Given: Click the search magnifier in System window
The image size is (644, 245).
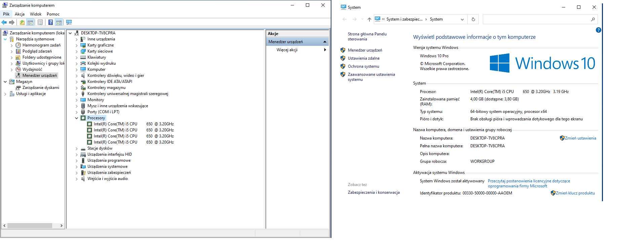Looking at the screenshot, I should 593,19.
